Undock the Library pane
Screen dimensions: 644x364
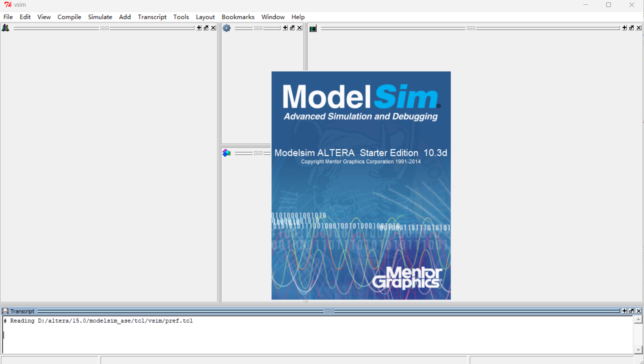click(206, 28)
